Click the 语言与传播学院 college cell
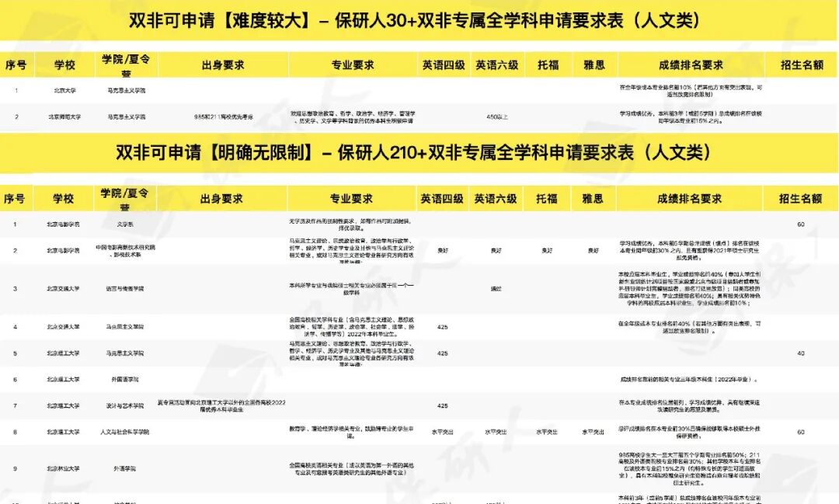This screenshot has width=839, height=504. 124,289
